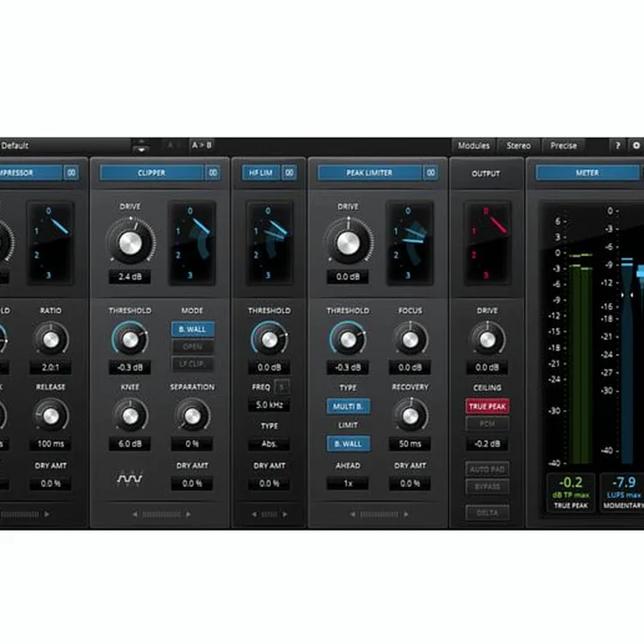
Task: Toggle AUTO PAD in Output
Action: (x=487, y=469)
